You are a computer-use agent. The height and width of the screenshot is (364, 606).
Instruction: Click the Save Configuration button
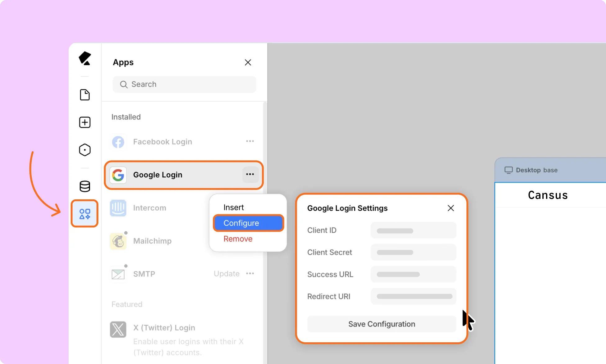[x=382, y=324]
